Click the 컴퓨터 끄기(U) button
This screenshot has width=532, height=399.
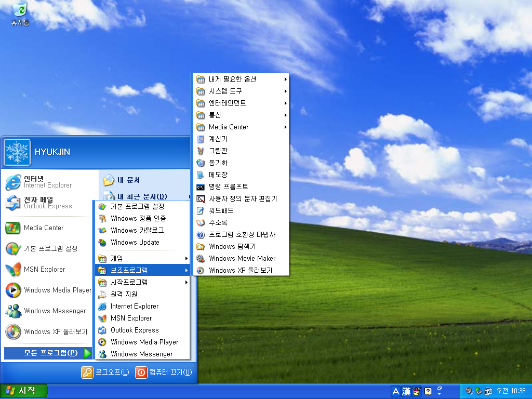(164, 372)
